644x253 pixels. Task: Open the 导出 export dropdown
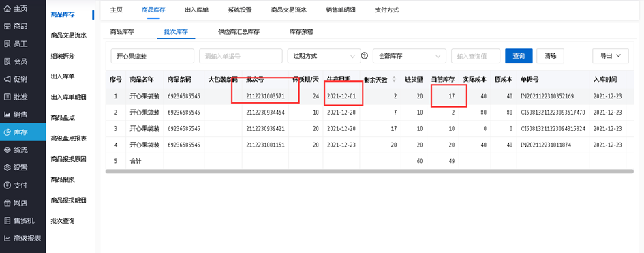point(611,56)
